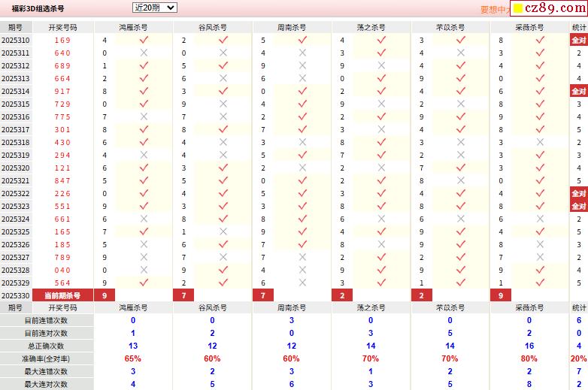Screen dimensions: 588x390
Task: Click the orange 要想中 link text
Action: click(494, 10)
